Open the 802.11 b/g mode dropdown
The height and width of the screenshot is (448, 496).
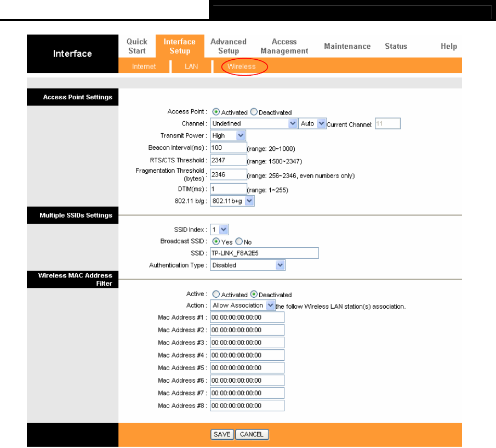pyautogui.click(x=232, y=201)
